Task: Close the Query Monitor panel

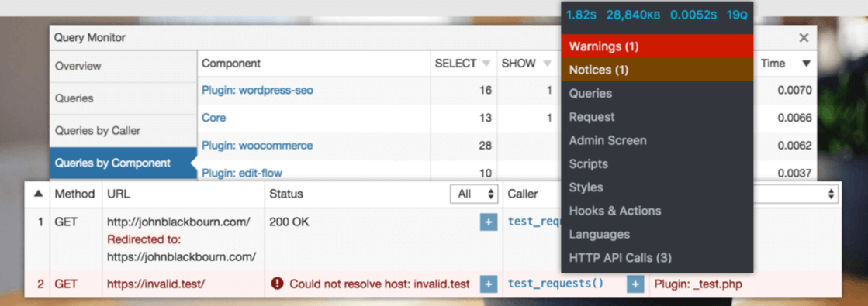Action: pyautogui.click(x=804, y=38)
